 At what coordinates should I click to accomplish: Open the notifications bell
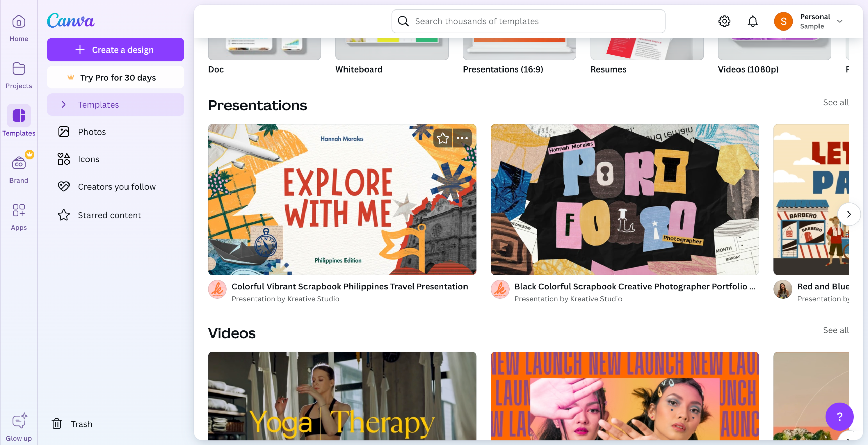pyautogui.click(x=753, y=21)
